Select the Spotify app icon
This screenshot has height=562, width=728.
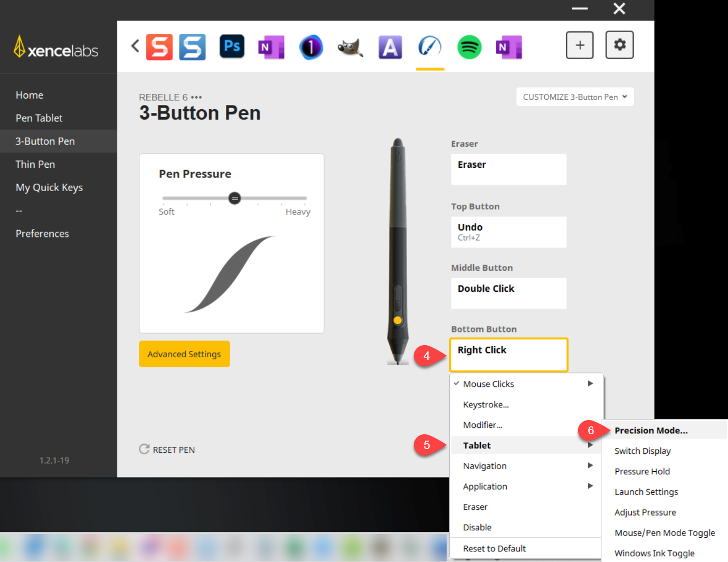click(x=469, y=47)
